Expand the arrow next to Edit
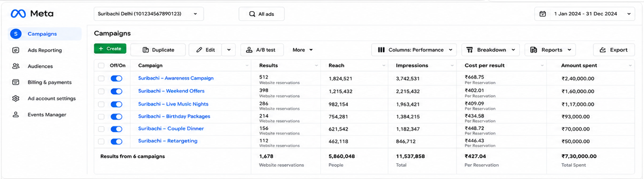 click(229, 50)
